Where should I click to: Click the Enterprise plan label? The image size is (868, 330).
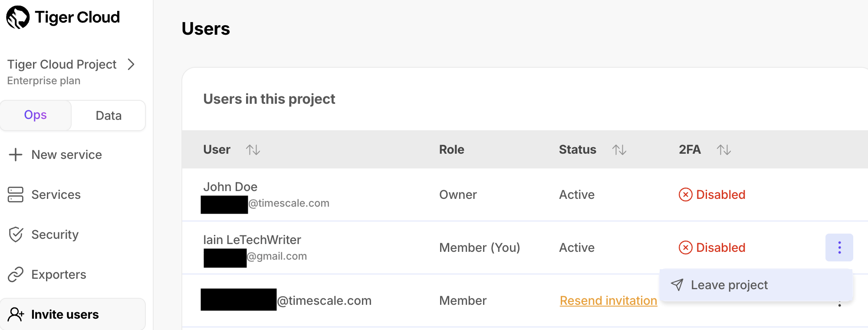[x=44, y=81]
